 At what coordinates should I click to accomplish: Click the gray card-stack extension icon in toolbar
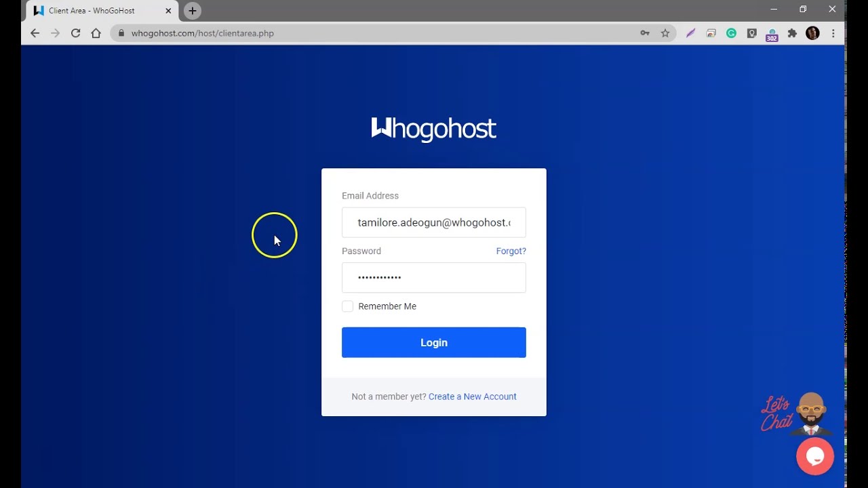pyautogui.click(x=711, y=33)
